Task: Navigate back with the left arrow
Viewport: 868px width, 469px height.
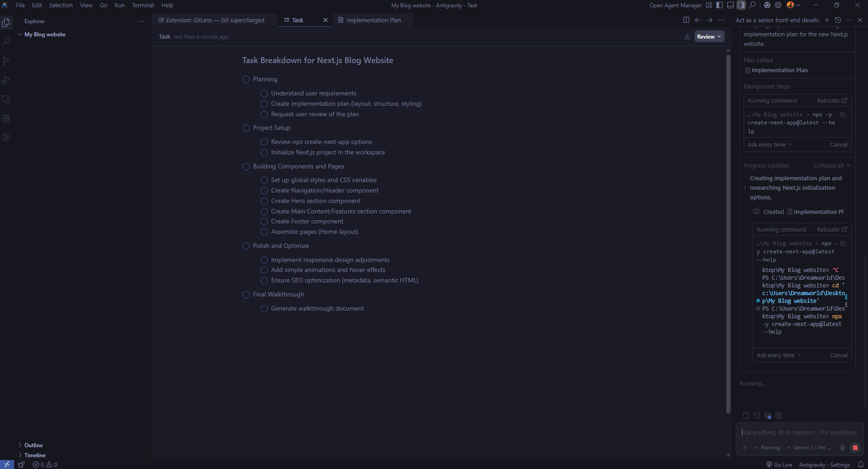Action: [698, 20]
